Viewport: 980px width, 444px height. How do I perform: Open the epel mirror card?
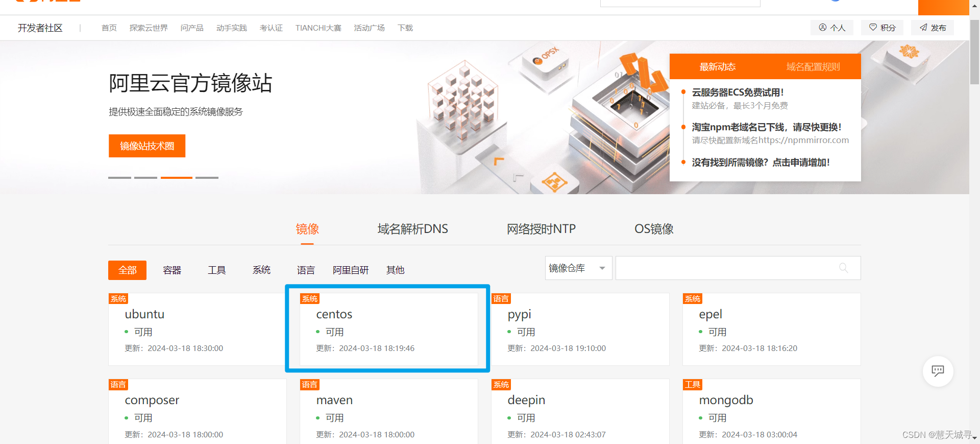coord(771,329)
